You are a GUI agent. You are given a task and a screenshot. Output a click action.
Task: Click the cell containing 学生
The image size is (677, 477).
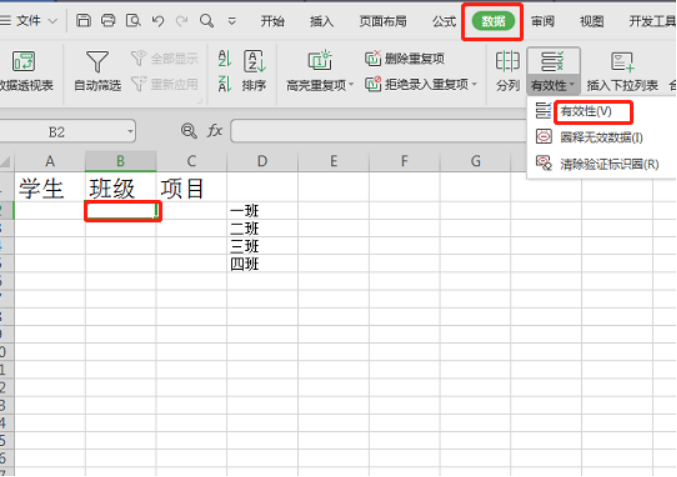pos(50,189)
